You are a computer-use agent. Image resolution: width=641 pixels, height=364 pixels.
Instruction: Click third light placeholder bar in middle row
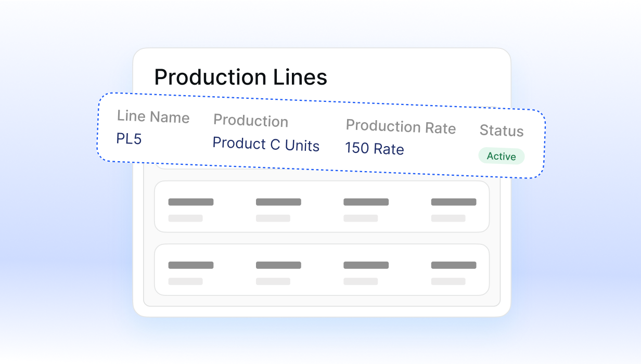click(x=361, y=218)
